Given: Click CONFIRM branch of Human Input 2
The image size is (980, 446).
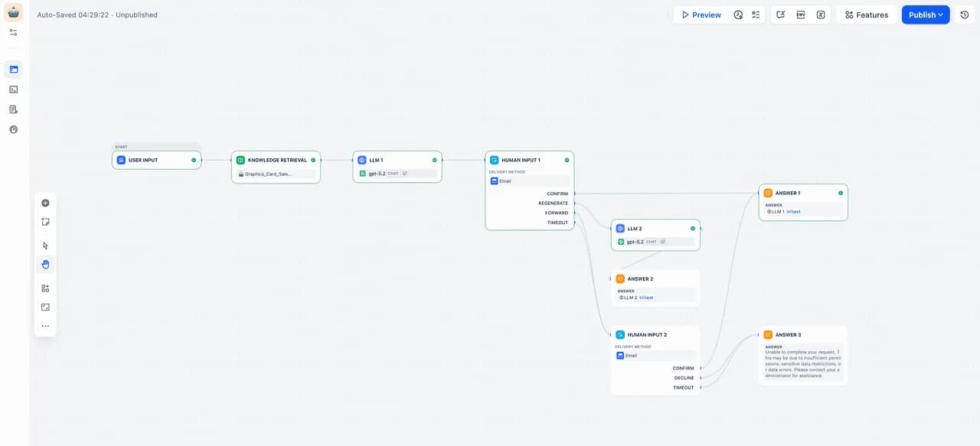Looking at the screenshot, I should (683, 368).
